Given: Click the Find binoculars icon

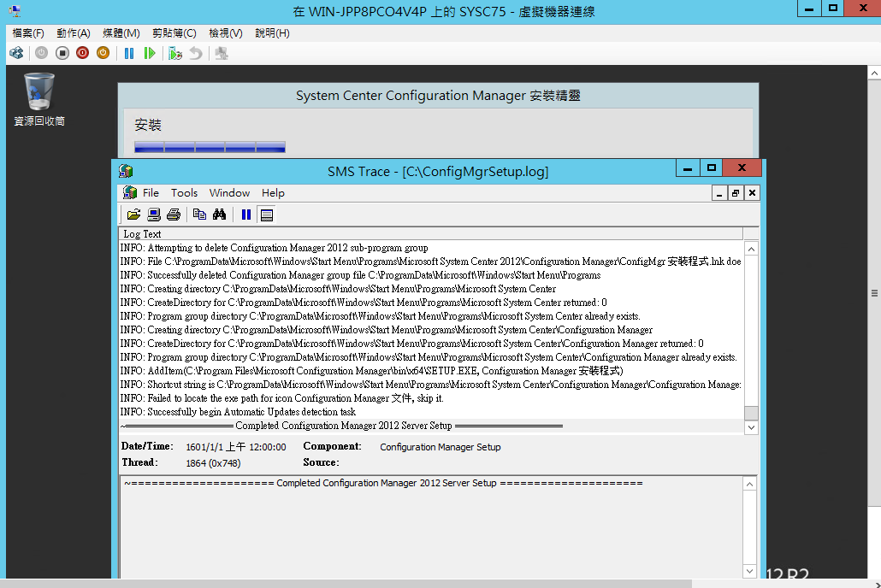Looking at the screenshot, I should [219, 215].
